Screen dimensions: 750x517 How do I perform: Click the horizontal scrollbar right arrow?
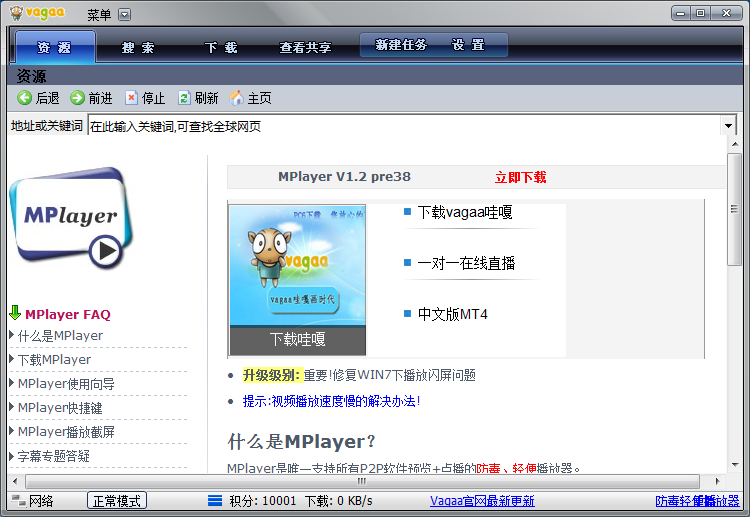pos(717,481)
